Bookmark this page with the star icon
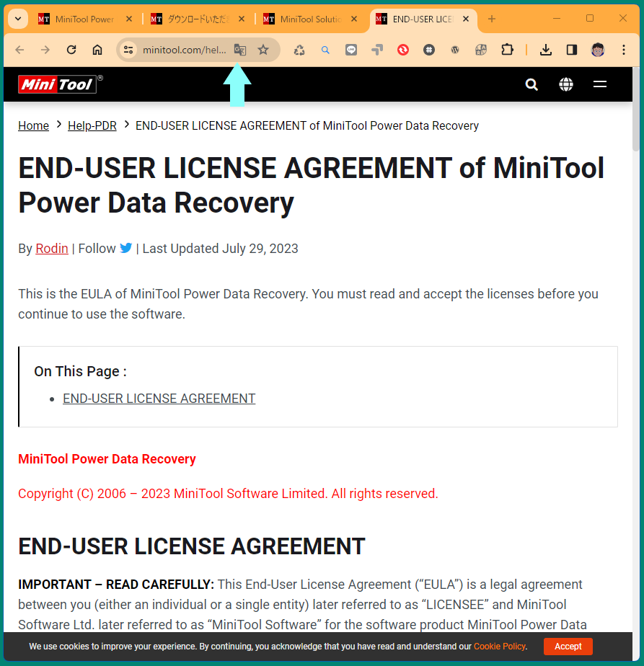644x666 pixels. (264, 50)
